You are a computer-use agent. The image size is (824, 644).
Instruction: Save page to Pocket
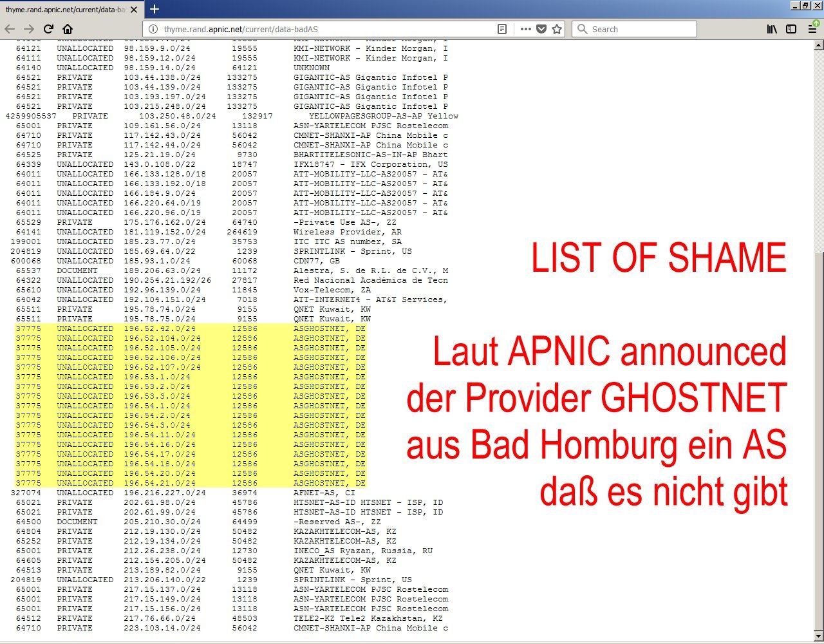(x=541, y=29)
